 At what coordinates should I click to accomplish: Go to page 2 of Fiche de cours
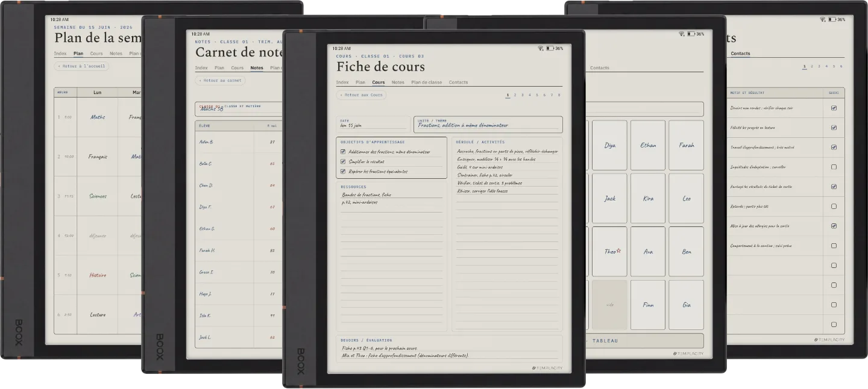click(x=515, y=95)
